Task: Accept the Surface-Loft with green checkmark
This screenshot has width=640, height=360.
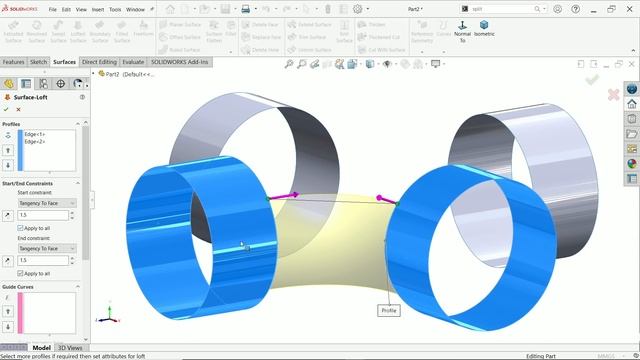Action: click(6, 109)
